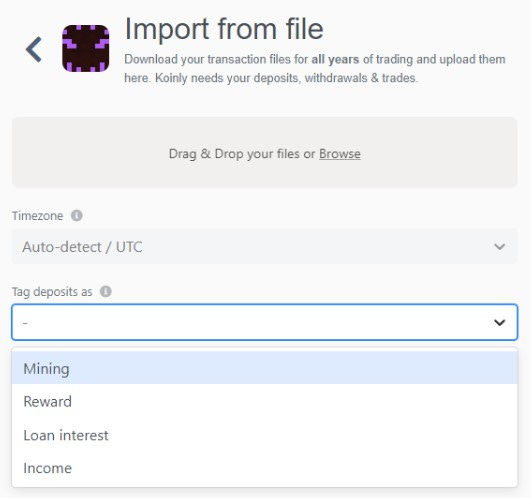Pick Loan interest as deposit tag

264,435
